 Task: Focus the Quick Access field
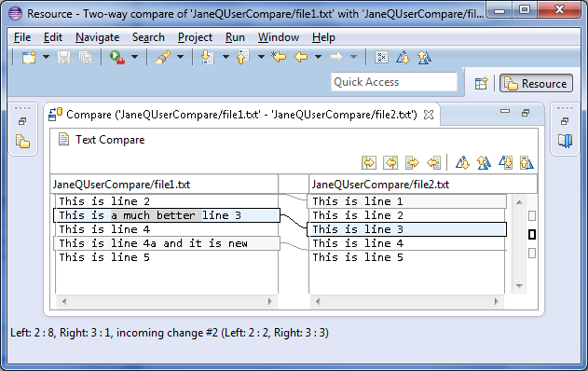pos(394,82)
